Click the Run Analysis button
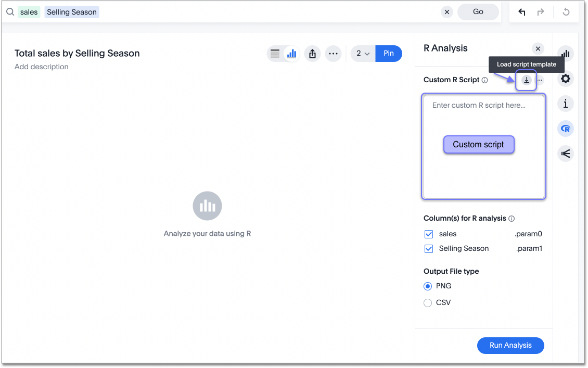Screen dimensions: 588x368 pos(510,345)
